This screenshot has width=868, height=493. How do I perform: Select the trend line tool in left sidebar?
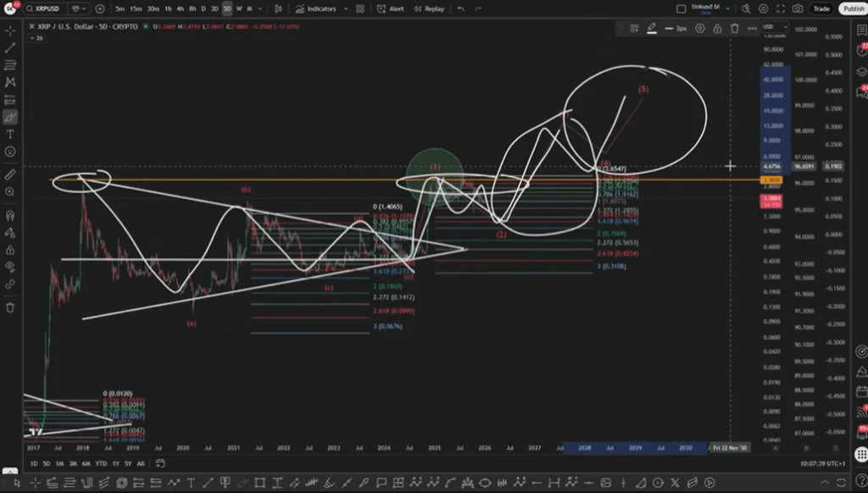point(10,48)
